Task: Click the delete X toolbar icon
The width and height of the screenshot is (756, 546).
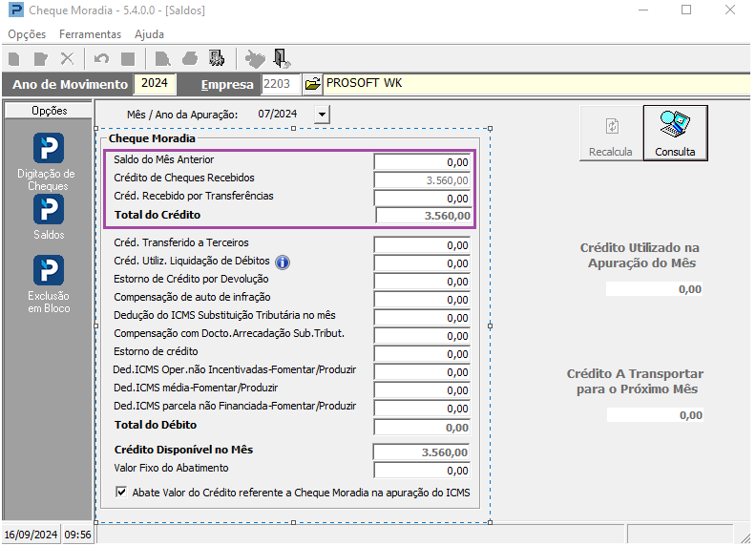Action: (67, 59)
